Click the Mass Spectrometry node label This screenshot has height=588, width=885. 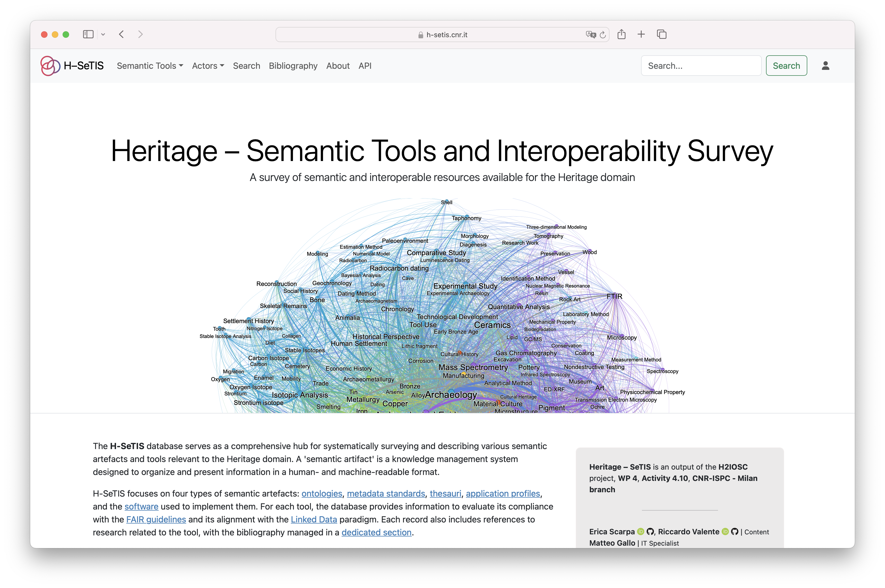point(473,367)
